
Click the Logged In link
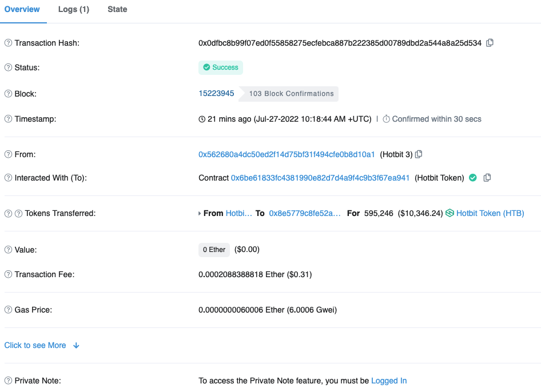pos(389,381)
